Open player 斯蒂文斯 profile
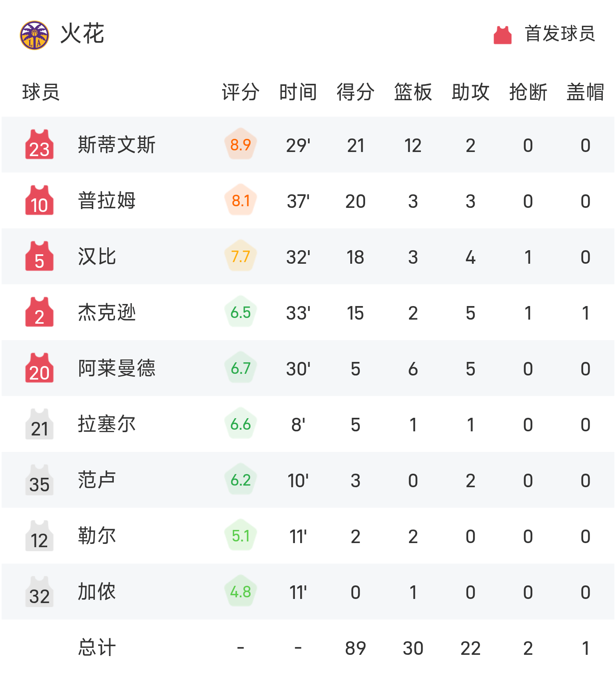Screen dimensions: 616x677 click(117, 145)
